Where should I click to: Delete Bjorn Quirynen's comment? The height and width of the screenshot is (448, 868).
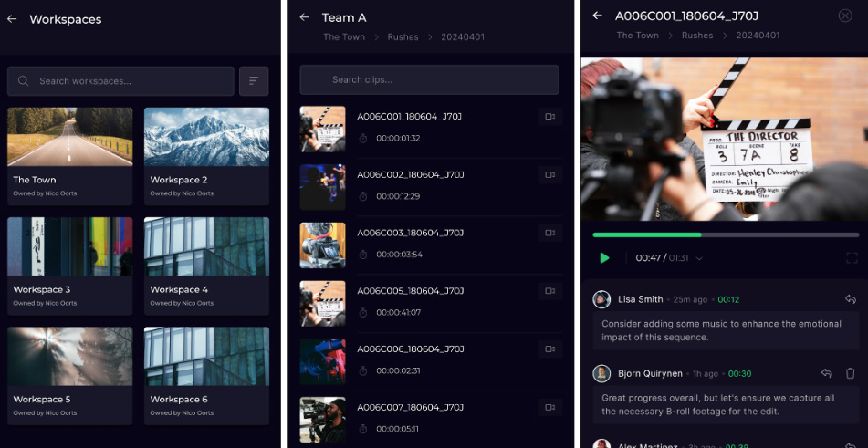pyautogui.click(x=851, y=373)
